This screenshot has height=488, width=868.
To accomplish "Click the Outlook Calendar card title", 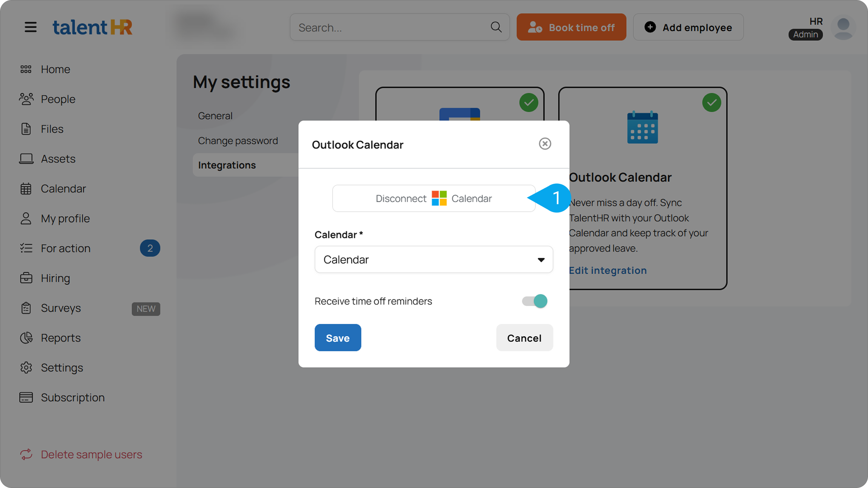I will [x=620, y=177].
